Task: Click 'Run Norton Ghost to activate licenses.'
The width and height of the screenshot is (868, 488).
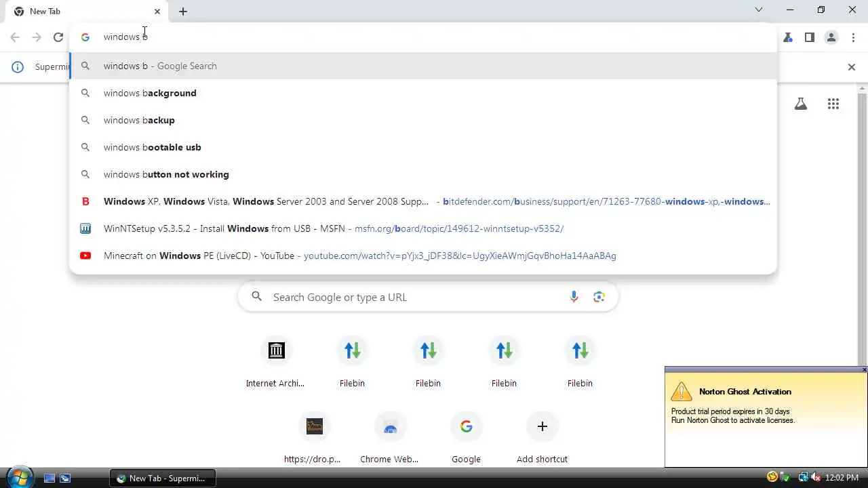Action: pyautogui.click(x=733, y=420)
